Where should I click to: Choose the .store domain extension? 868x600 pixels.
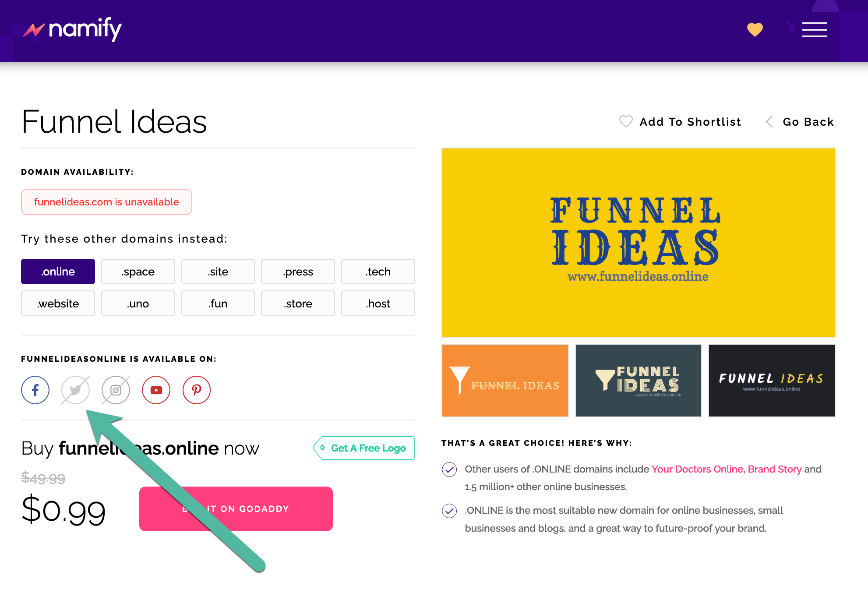[x=298, y=304]
